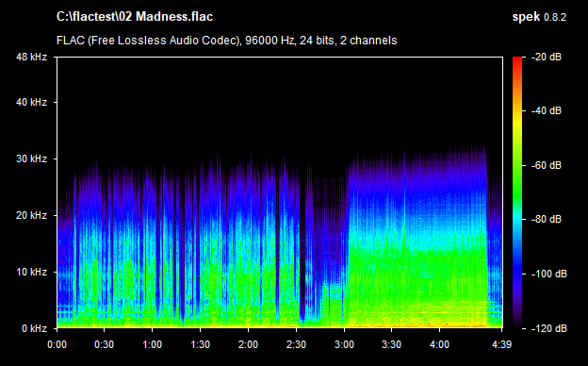This screenshot has width=588, height=366.
Task: Click the 20 kHz frequency axis label
Action: pos(31,215)
